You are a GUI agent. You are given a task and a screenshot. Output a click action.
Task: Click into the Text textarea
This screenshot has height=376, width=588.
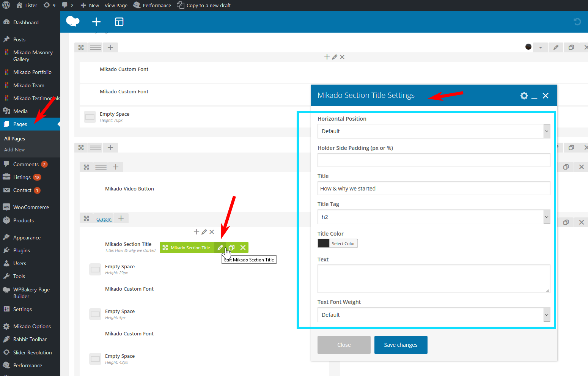(x=434, y=278)
